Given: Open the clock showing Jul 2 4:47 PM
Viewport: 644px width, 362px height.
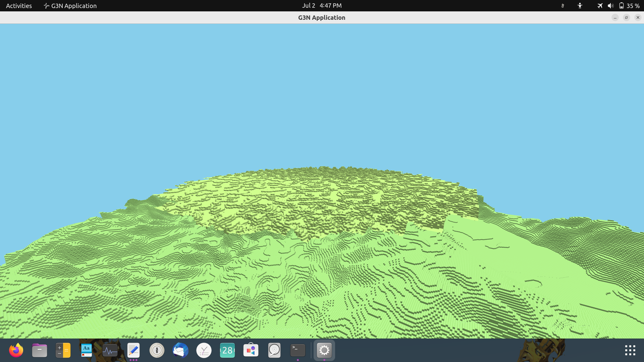Looking at the screenshot, I should [322, 6].
